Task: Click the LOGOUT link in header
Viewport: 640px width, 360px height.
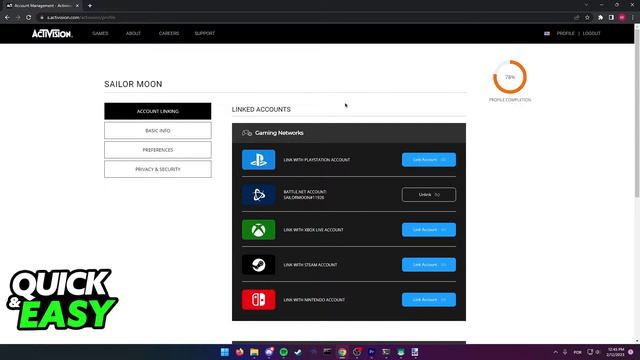Action: [x=591, y=33]
